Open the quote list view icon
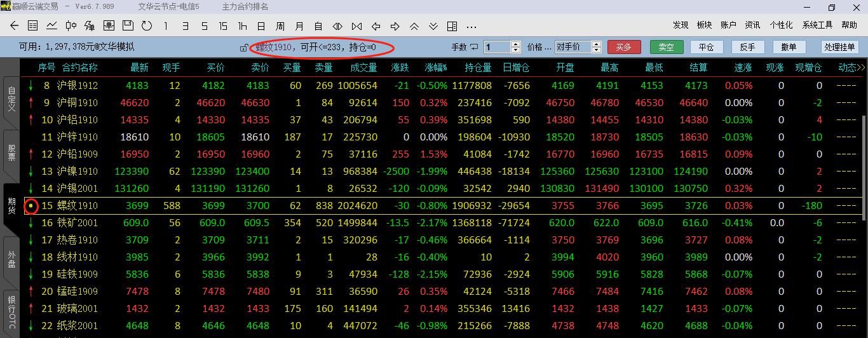The height and width of the screenshot is (338, 868). (33, 26)
